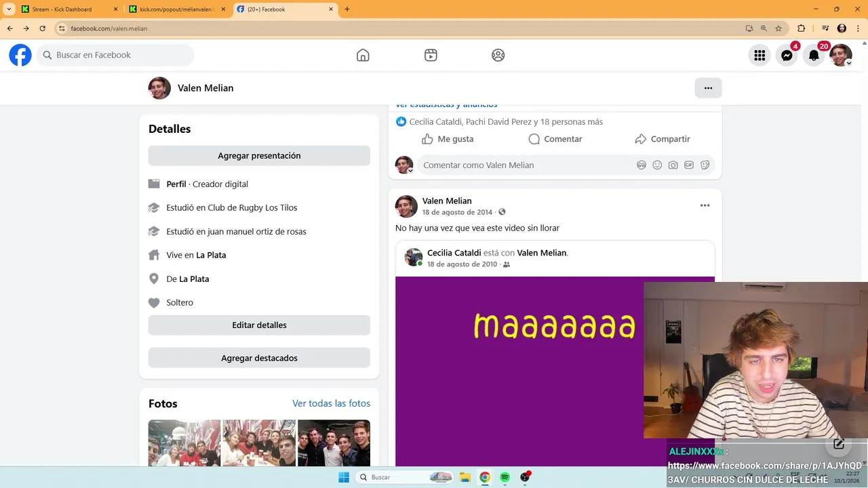
Task: Open Chrome from the taskbar
Action: tap(485, 477)
